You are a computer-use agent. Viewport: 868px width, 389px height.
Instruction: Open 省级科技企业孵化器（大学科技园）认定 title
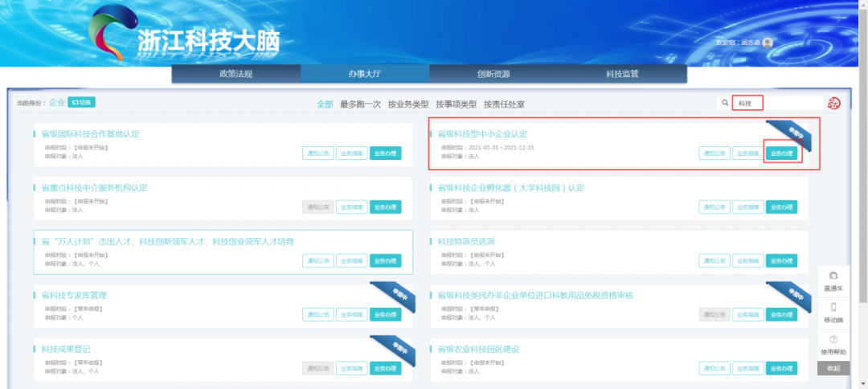point(511,187)
